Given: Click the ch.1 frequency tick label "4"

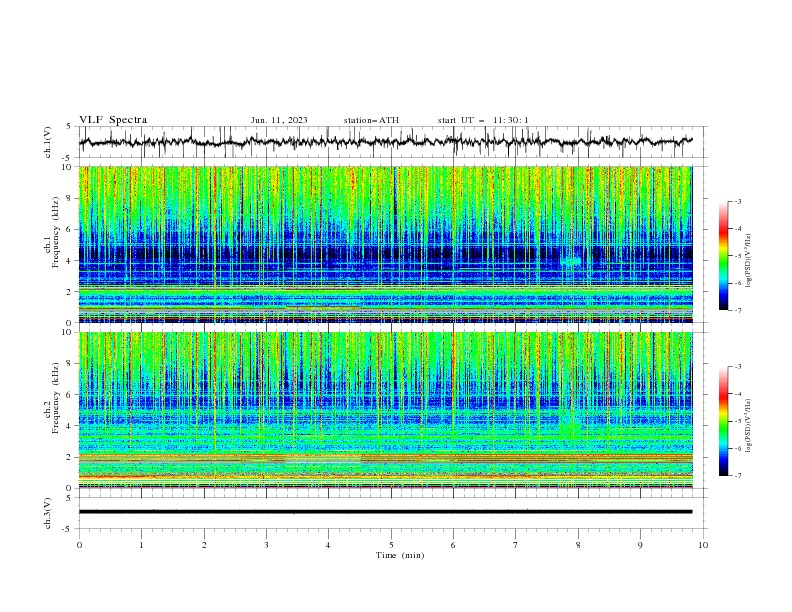Looking at the screenshot, I should pos(70,261).
